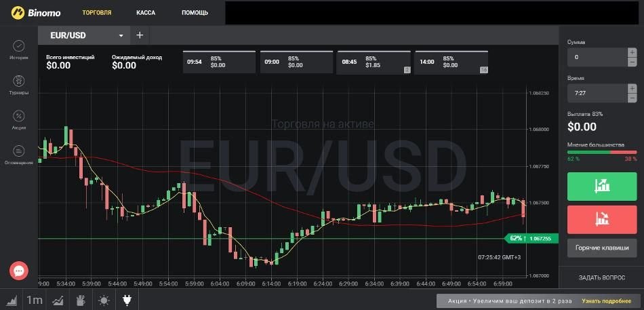
Task: Decrease the Время time with minus
Action: point(632,98)
